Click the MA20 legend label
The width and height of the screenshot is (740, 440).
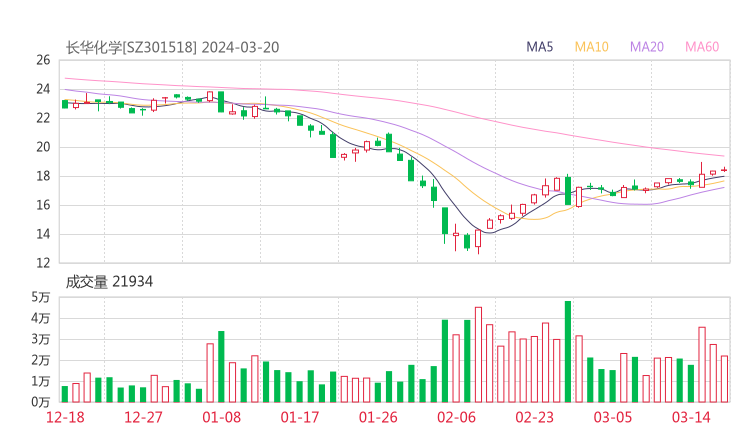[647, 47]
